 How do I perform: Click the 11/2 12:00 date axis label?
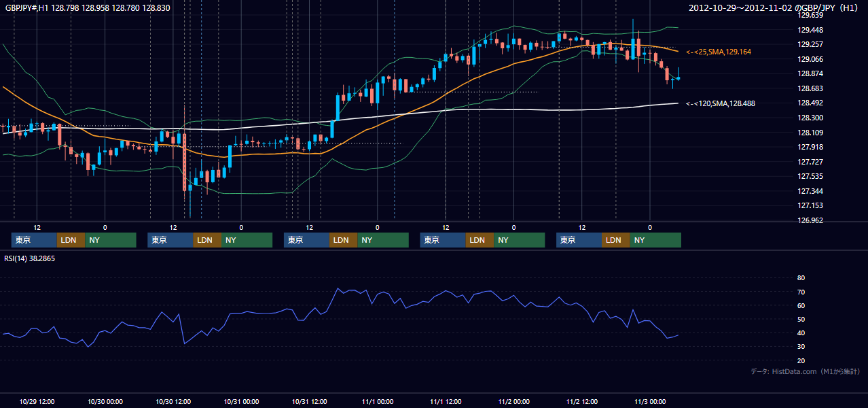tap(581, 401)
